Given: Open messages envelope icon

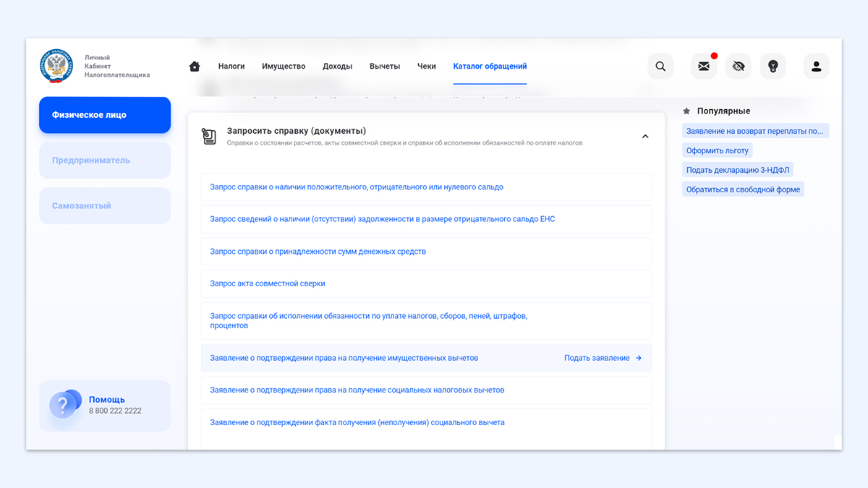Looking at the screenshot, I should point(704,67).
